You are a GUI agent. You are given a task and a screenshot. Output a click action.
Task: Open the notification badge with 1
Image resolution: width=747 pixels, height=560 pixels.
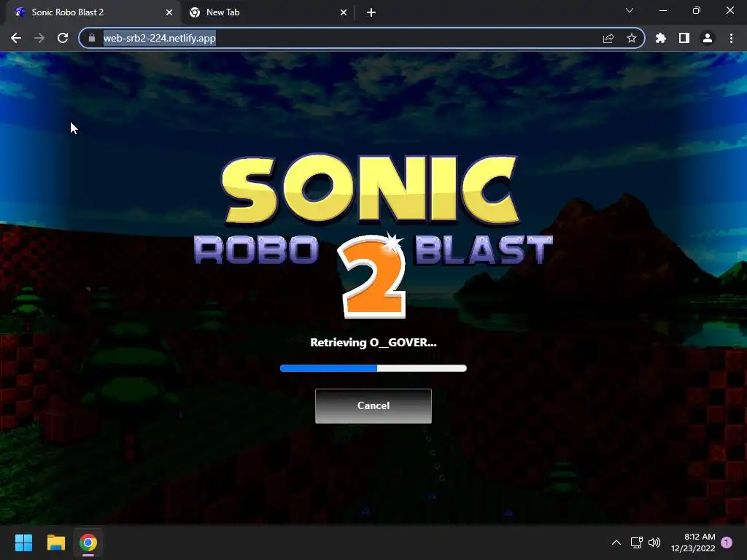[x=727, y=542]
